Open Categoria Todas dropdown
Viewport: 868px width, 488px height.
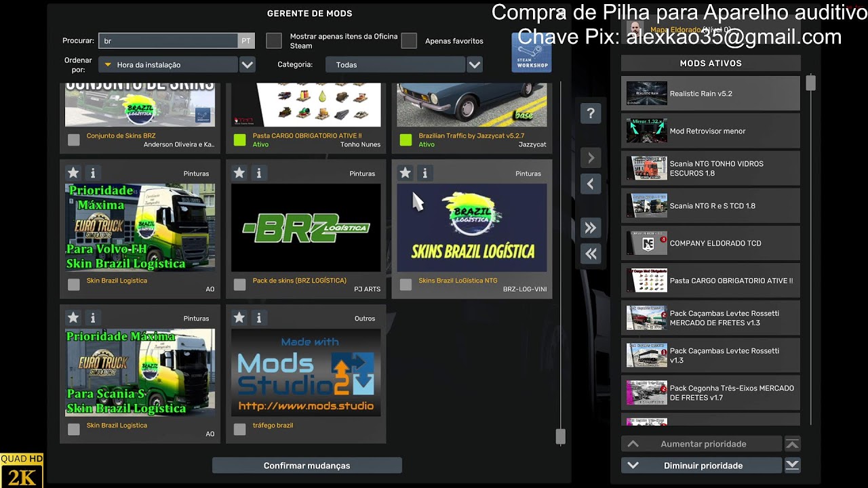395,65
